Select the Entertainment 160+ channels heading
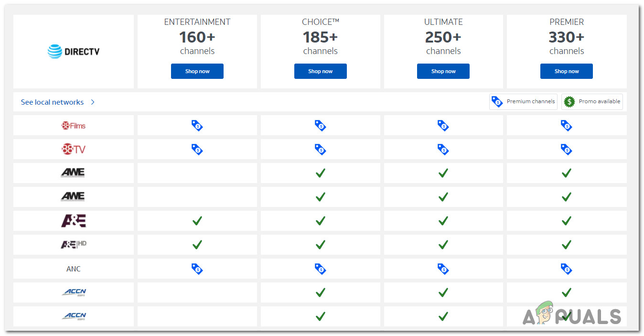 [197, 37]
